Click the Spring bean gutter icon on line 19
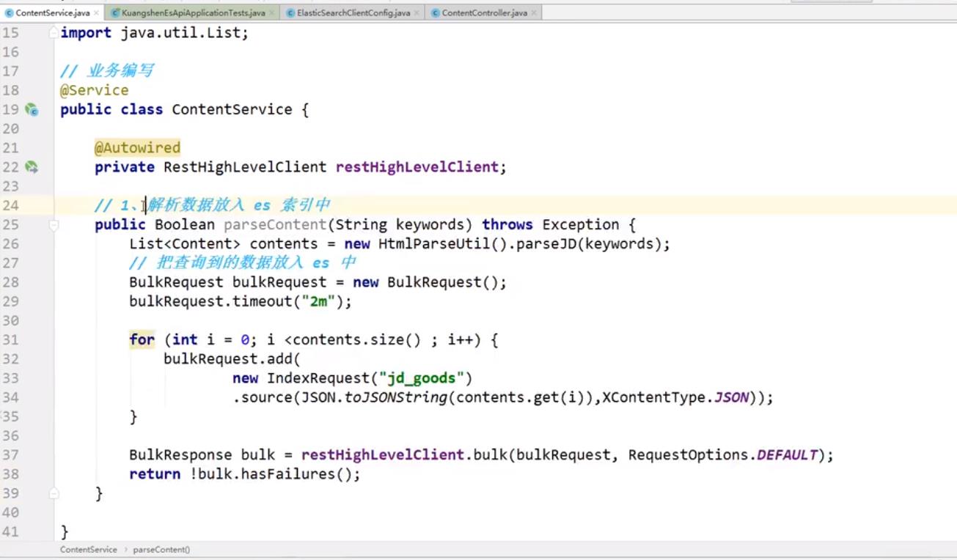The image size is (957, 560). 32,110
